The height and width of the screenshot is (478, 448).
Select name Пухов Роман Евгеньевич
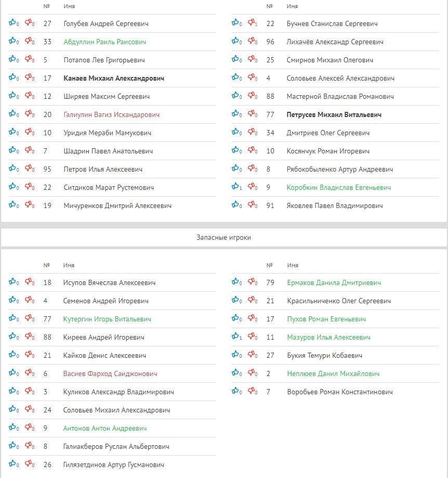pyautogui.click(x=326, y=319)
